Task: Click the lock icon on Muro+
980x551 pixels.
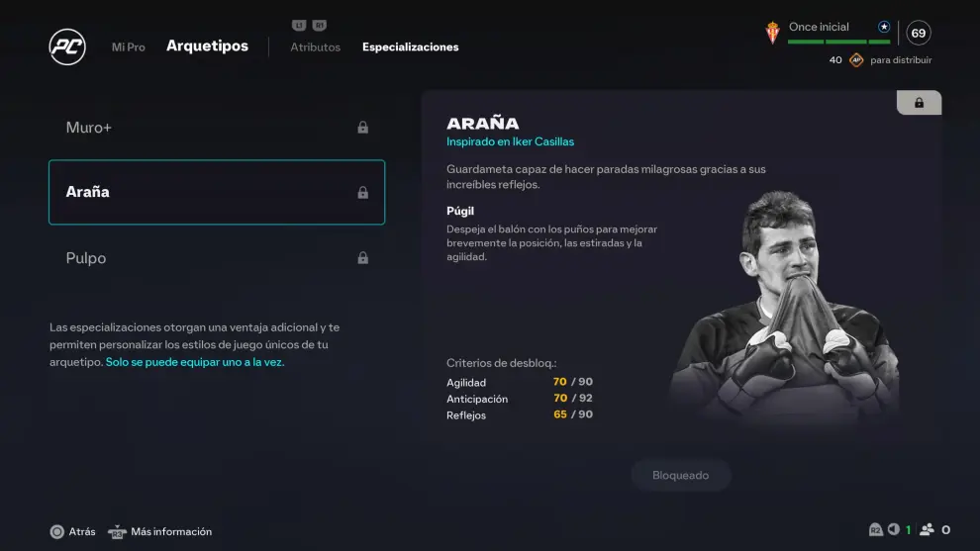Action: point(362,128)
